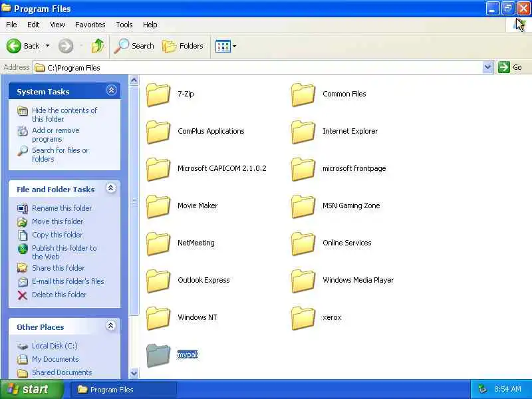Click the green Back arrow button

14,46
